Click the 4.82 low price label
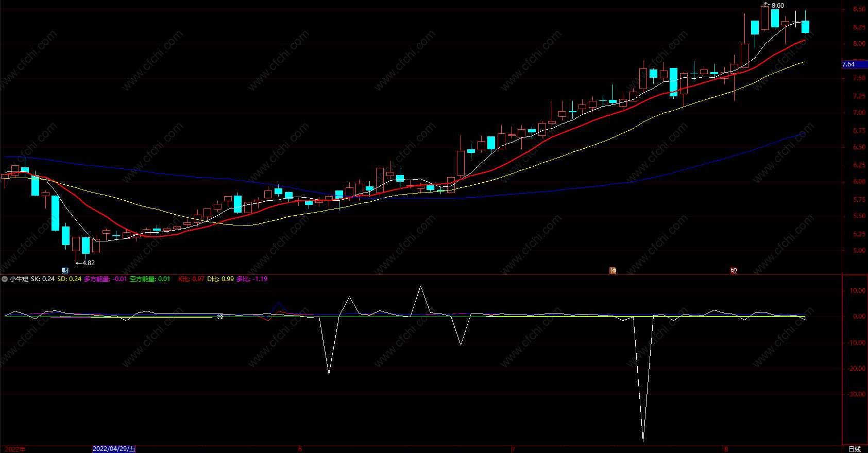Screen dimensions: 868x453 click(89, 263)
